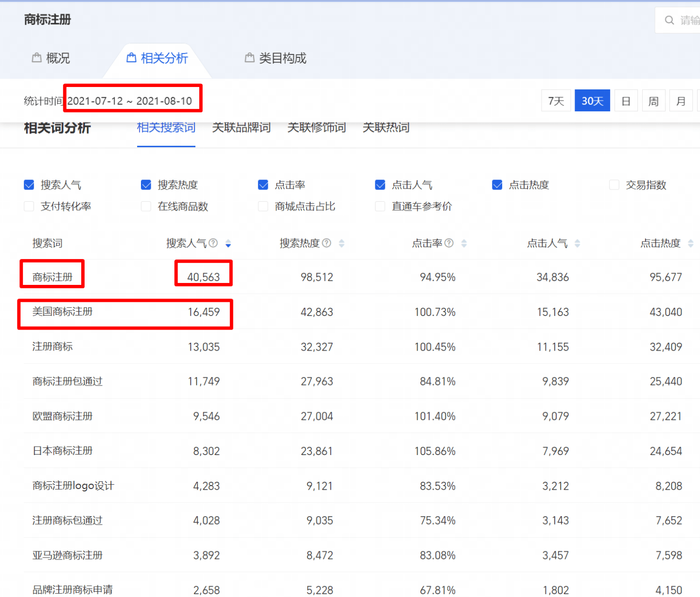Sort table by 搜索热度 arrow icon
This screenshot has height=597, width=700.
tap(342, 244)
